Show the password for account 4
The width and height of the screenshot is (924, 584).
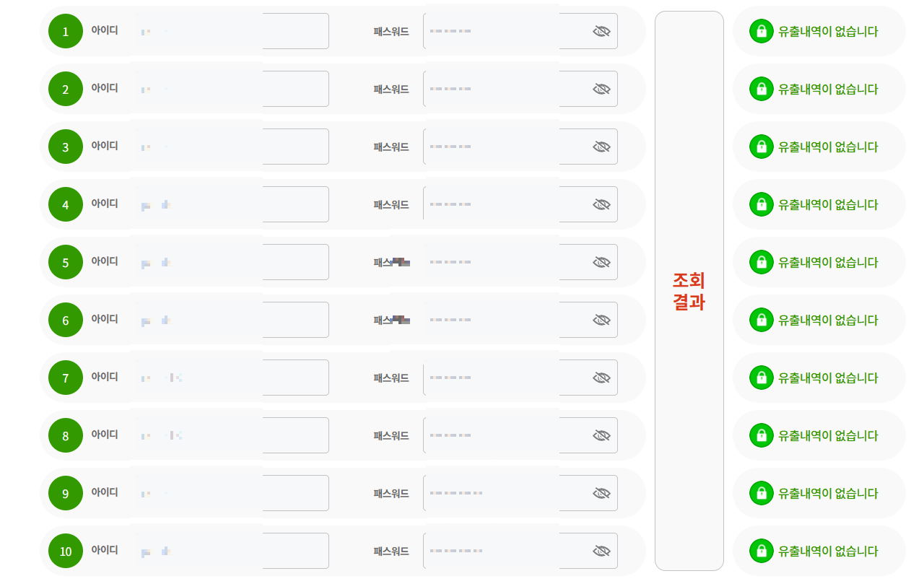(601, 204)
